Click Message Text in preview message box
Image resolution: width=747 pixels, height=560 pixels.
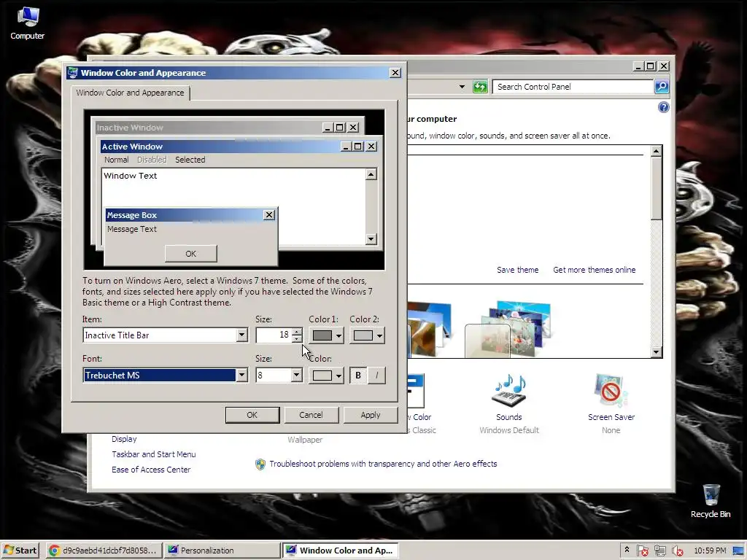pyautogui.click(x=132, y=229)
